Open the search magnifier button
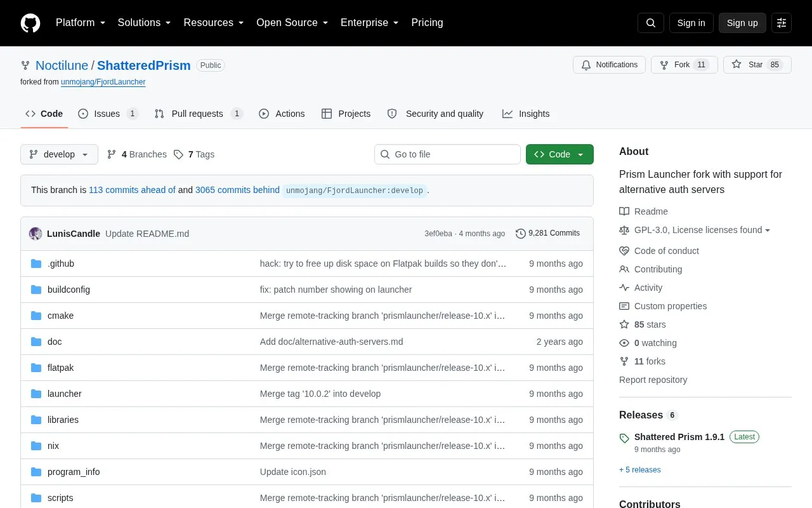Image resolution: width=812 pixels, height=508 pixels. point(651,23)
